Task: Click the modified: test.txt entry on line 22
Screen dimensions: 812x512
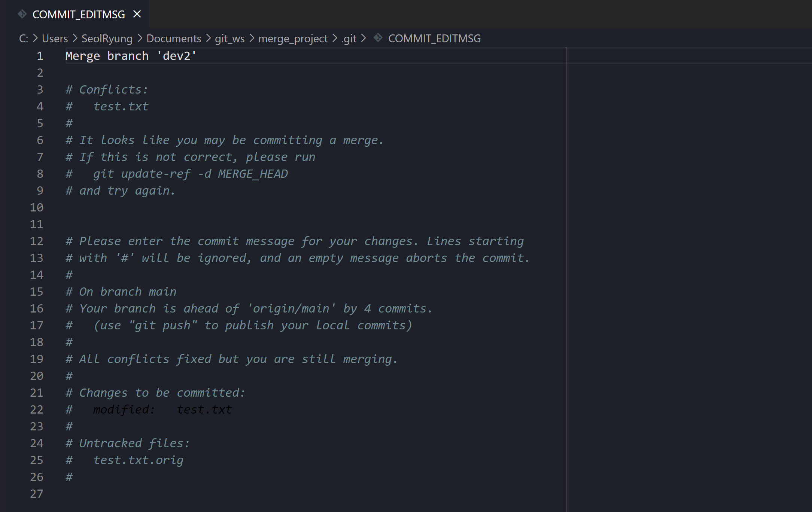Action: click(162, 410)
